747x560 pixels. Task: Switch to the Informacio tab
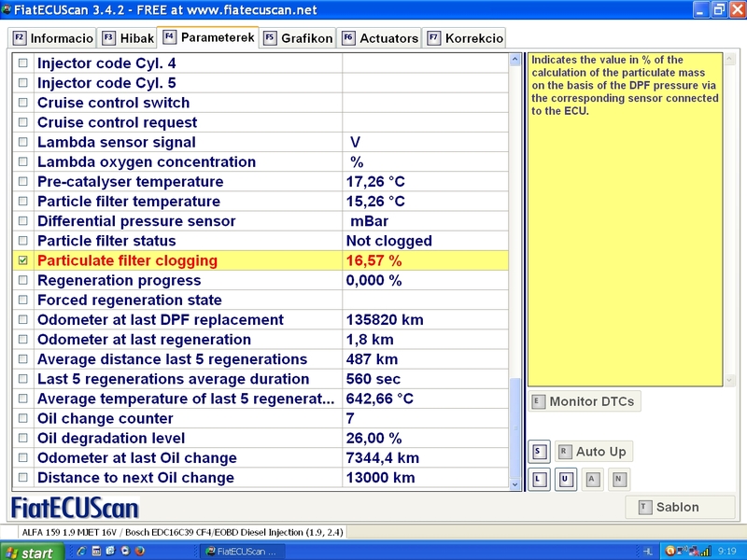point(52,38)
